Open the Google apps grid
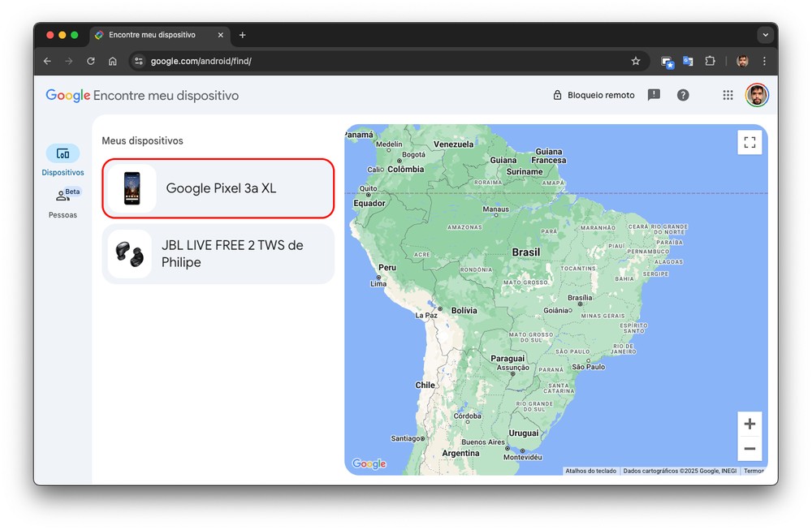812x530 pixels. 728,95
